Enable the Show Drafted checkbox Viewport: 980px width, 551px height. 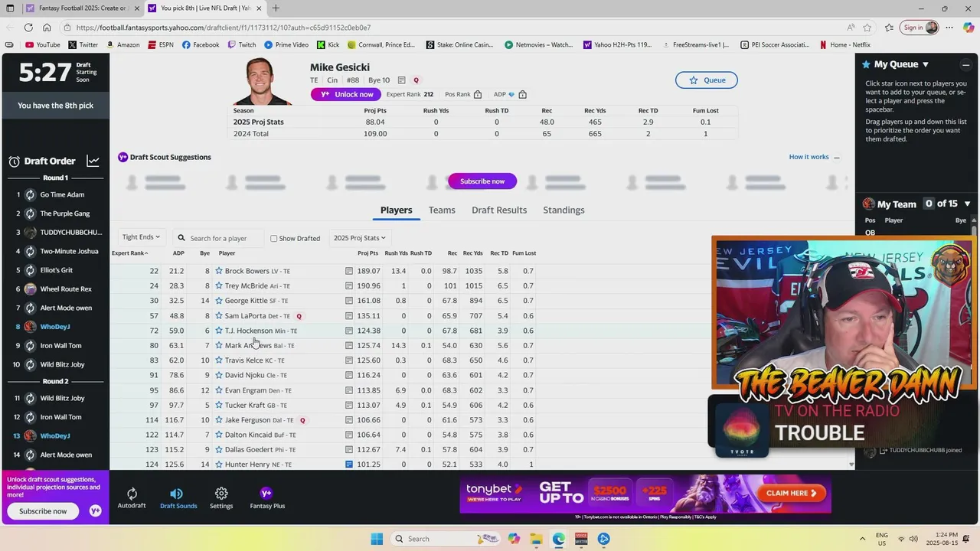coord(273,239)
